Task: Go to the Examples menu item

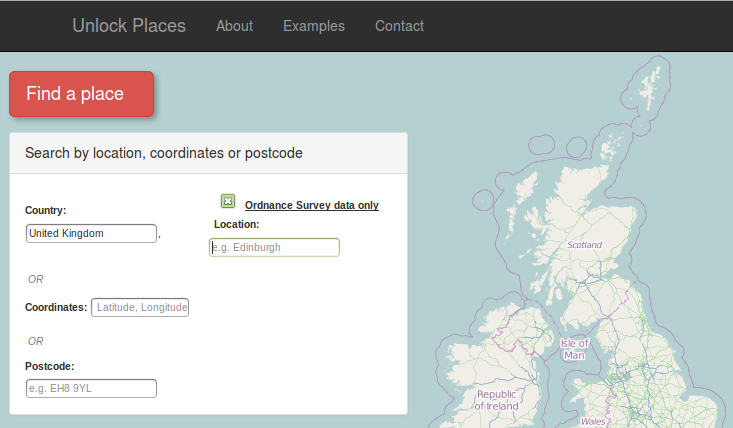Action: [x=314, y=26]
